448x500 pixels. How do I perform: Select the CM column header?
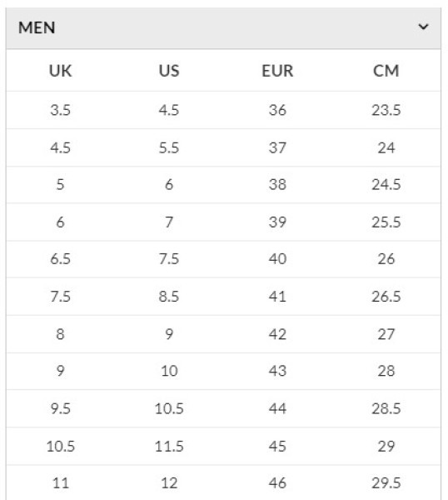click(386, 71)
